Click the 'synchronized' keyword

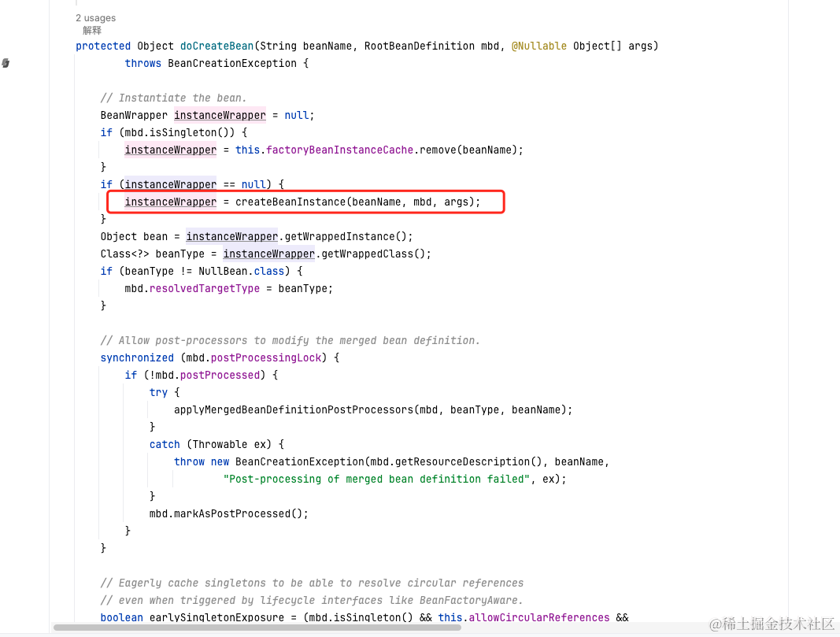(137, 358)
